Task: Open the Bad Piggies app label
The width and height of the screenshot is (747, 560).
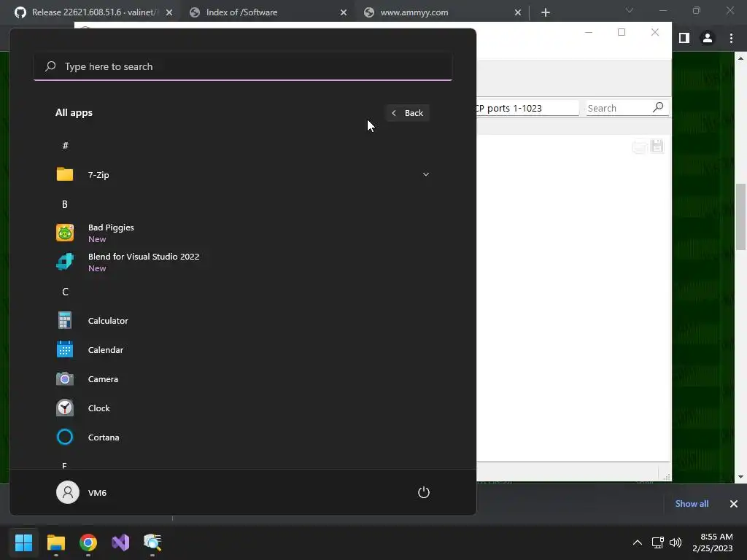Action: click(111, 227)
